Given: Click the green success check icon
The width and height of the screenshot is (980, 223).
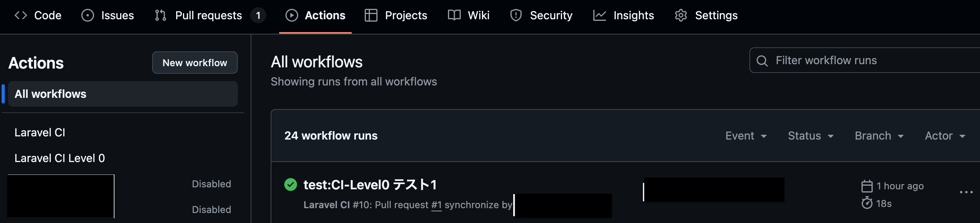Looking at the screenshot, I should [291, 184].
